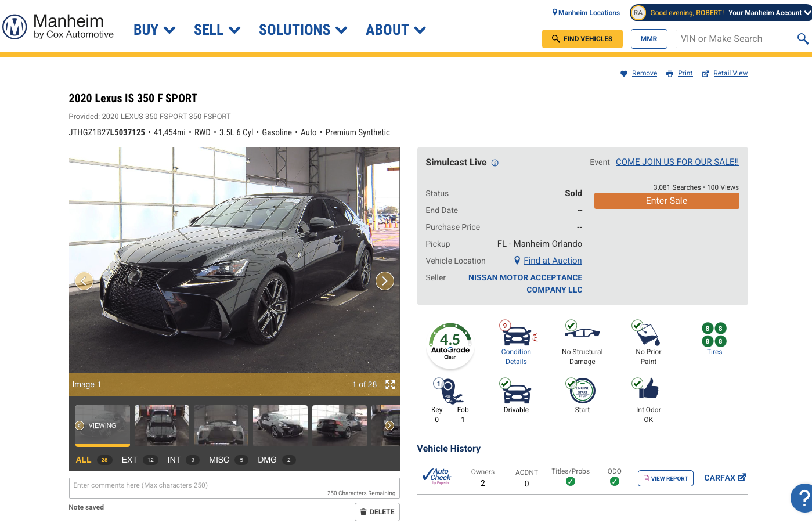Select the fourth thumbnail image
Screen dimensions: 812x523
(x=280, y=425)
